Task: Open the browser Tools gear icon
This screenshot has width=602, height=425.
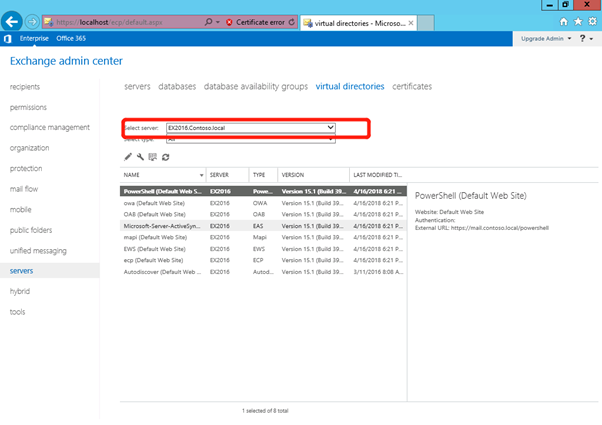Action: pos(592,21)
